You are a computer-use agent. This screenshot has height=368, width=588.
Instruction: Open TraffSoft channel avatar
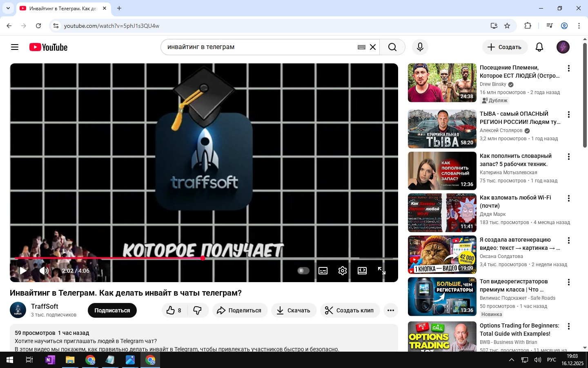18,310
